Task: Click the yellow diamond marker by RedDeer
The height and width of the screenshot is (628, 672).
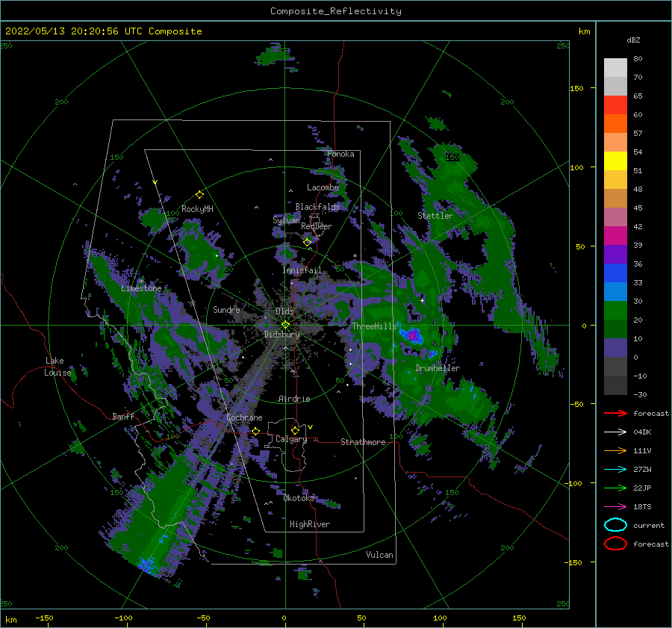Action: pyautogui.click(x=308, y=242)
